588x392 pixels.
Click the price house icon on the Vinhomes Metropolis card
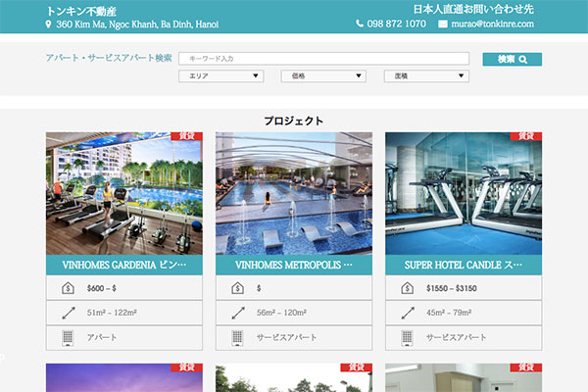click(x=237, y=288)
